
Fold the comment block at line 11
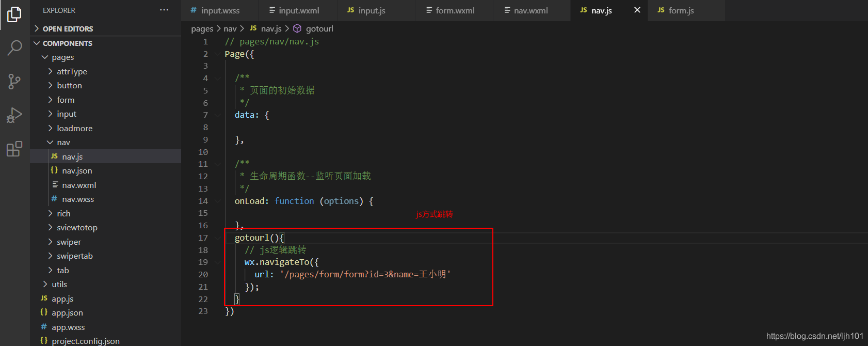point(218,164)
